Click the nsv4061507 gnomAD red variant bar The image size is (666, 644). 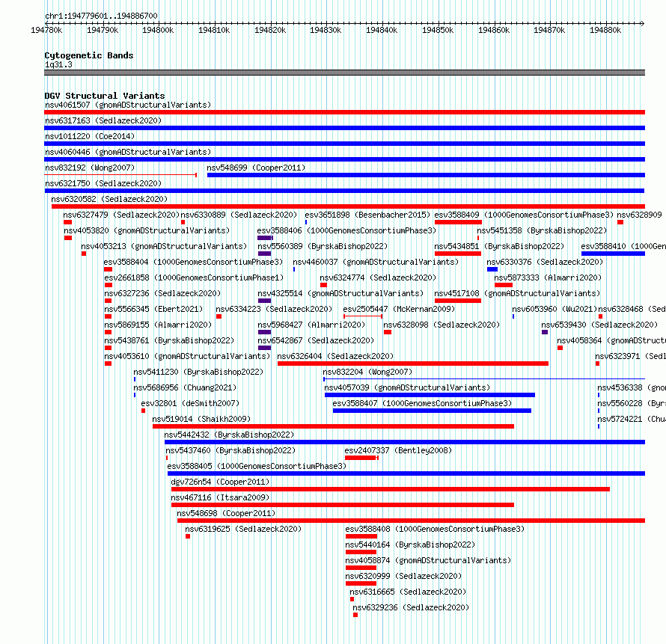coord(344,112)
